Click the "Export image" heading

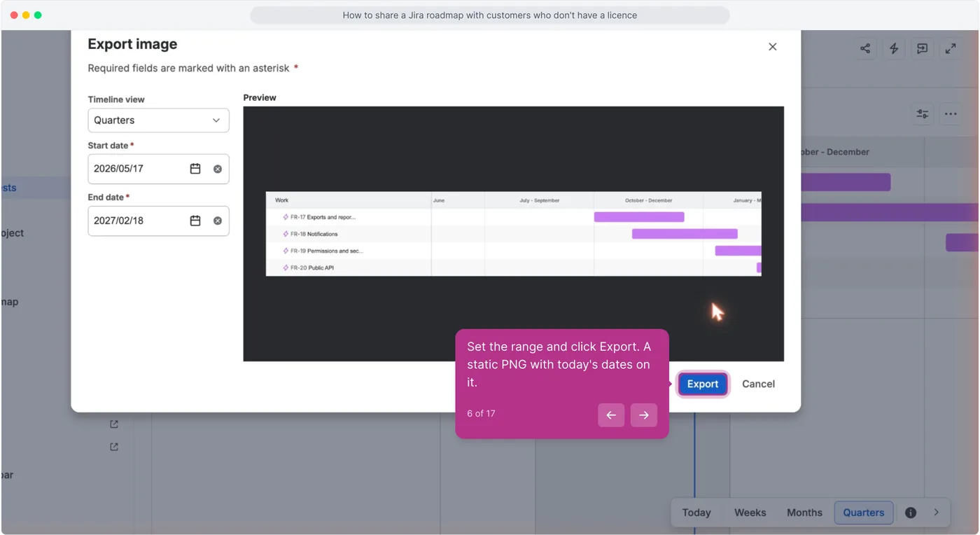pyautogui.click(x=132, y=44)
